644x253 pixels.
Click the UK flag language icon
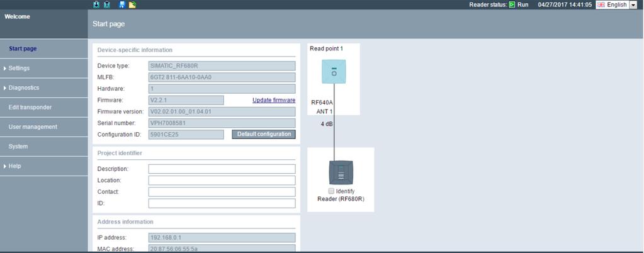[x=601, y=5]
